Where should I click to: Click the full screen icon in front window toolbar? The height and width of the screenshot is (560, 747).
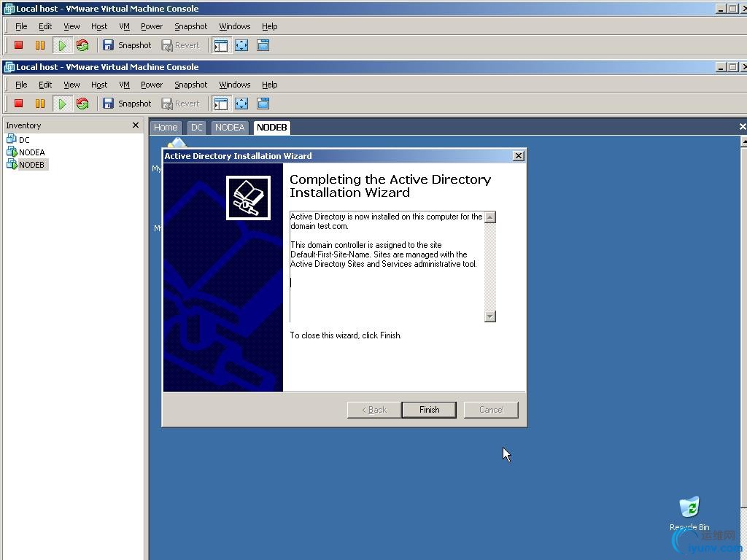241,104
